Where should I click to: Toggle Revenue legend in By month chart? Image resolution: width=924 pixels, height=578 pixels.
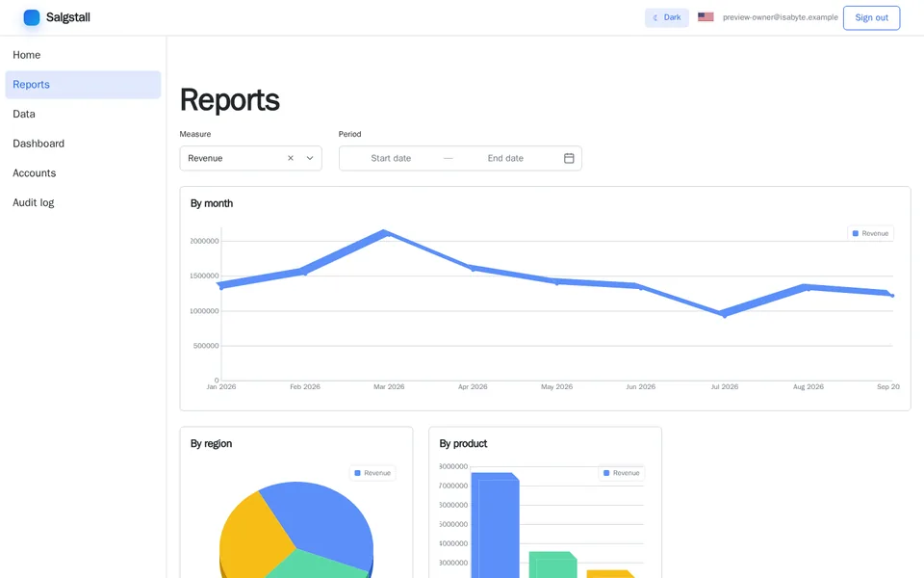[870, 233]
